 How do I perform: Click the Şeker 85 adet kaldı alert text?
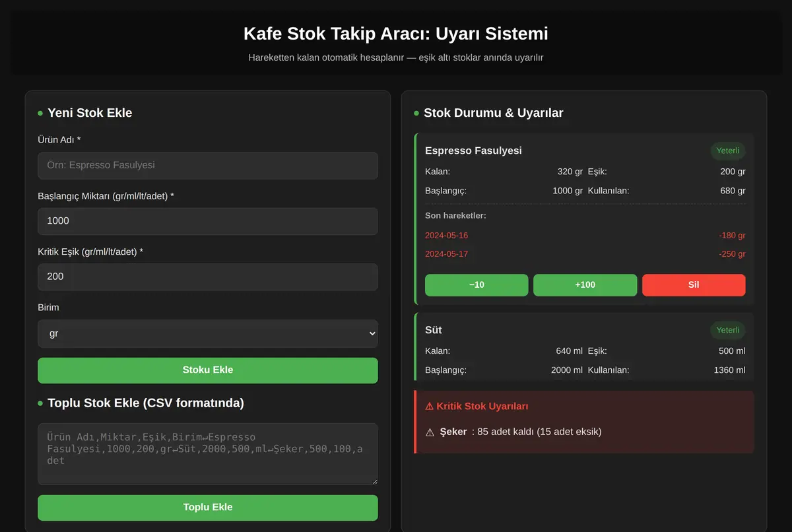521,432
